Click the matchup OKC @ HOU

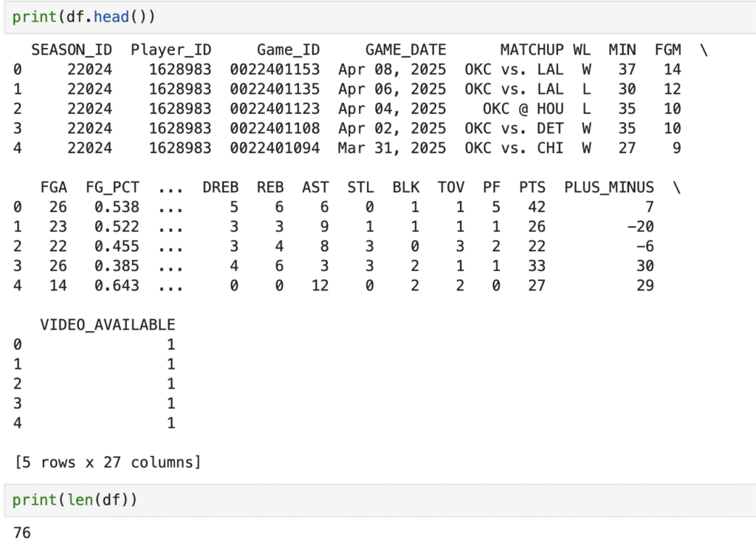[523, 109]
